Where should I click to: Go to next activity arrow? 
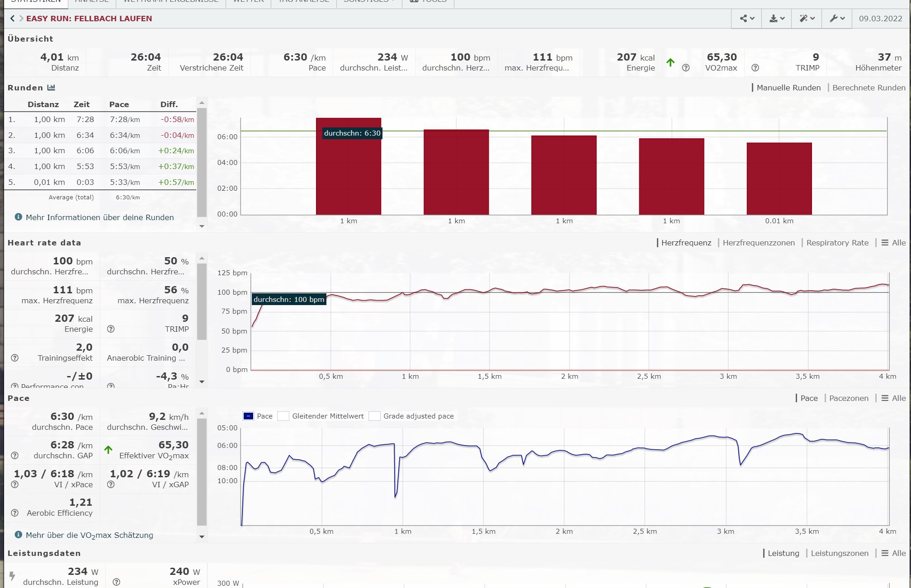tap(21, 19)
